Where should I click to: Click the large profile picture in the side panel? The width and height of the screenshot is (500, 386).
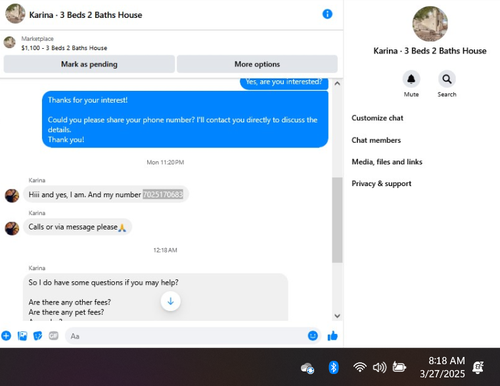(x=430, y=24)
